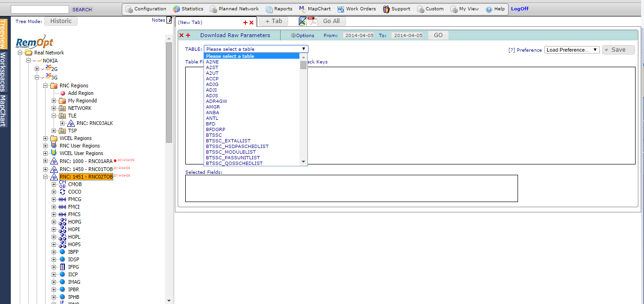Open the Load Preference dropdown
The height and width of the screenshot is (304, 644).
[572, 50]
